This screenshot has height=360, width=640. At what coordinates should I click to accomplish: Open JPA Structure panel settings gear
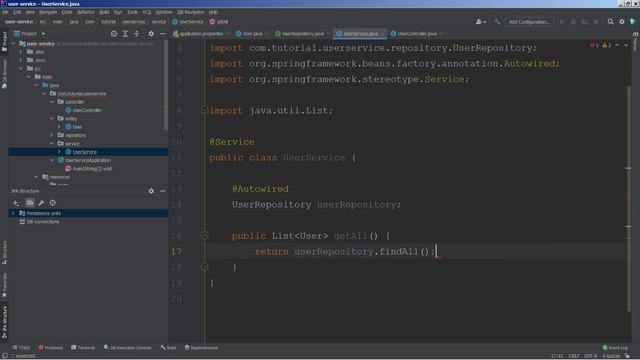coord(151,191)
